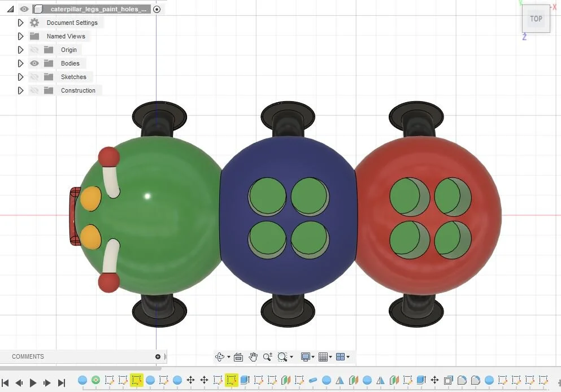Jump timeline to the end
The width and height of the screenshot is (561, 392).
(x=62, y=383)
